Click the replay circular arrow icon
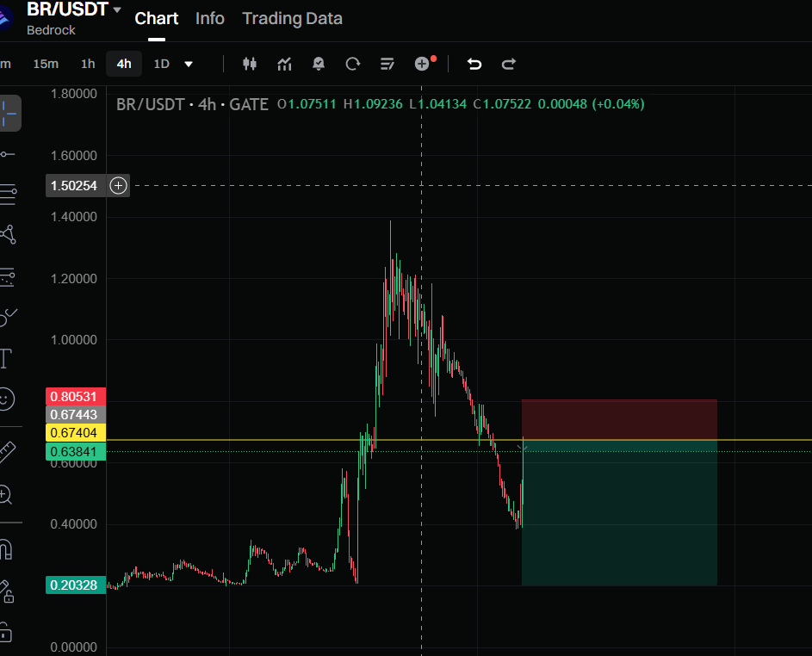The height and width of the screenshot is (656, 812). click(x=353, y=64)
